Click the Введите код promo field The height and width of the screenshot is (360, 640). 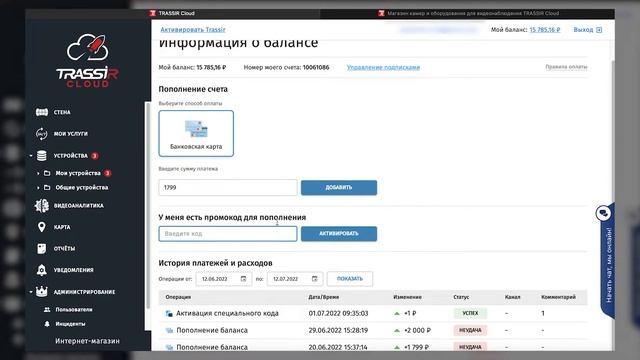(x=228, y=234)
